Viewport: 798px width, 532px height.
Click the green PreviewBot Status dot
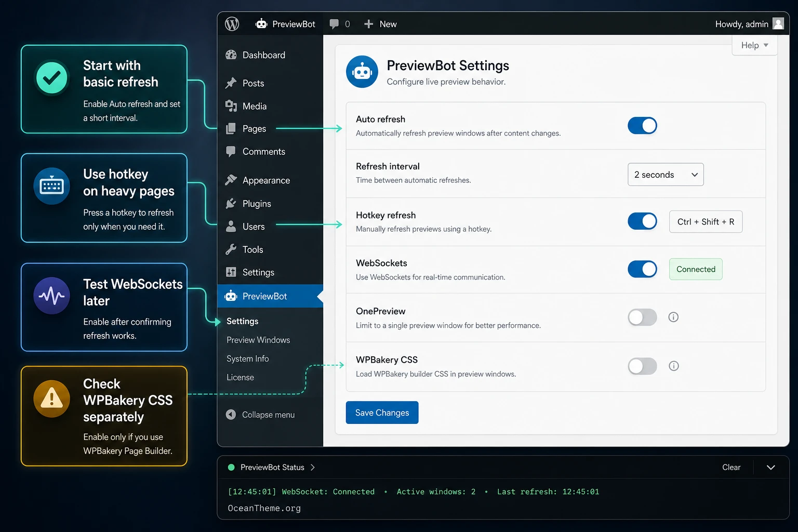pos(231,467)
